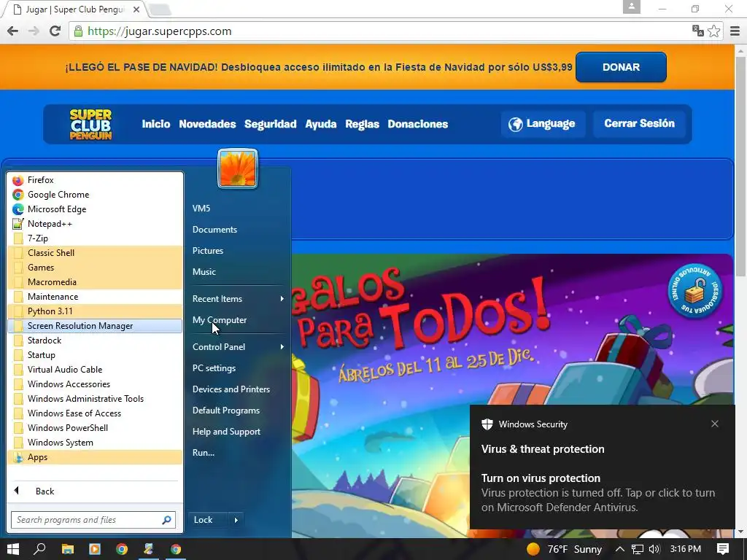Image resolution: width=747 pixels, height=560 pixels.
Task: Expand the arrow next to Lock
Action: coord(236,520)
